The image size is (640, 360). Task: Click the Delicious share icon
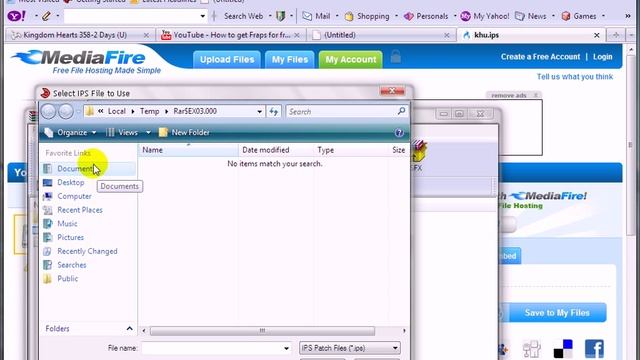pyautogui.click(x=563, y=349)
